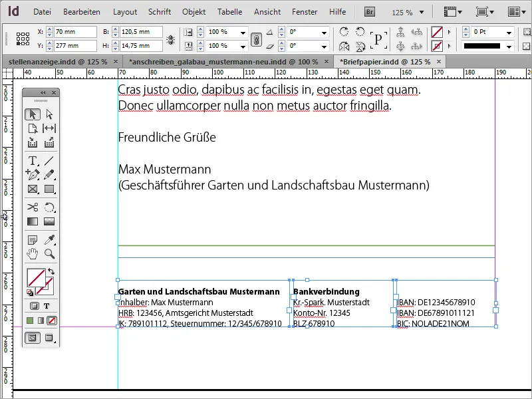Open the screen mode dropdown
This screenshot has width=532, height=399.
(x=485, y=12)
